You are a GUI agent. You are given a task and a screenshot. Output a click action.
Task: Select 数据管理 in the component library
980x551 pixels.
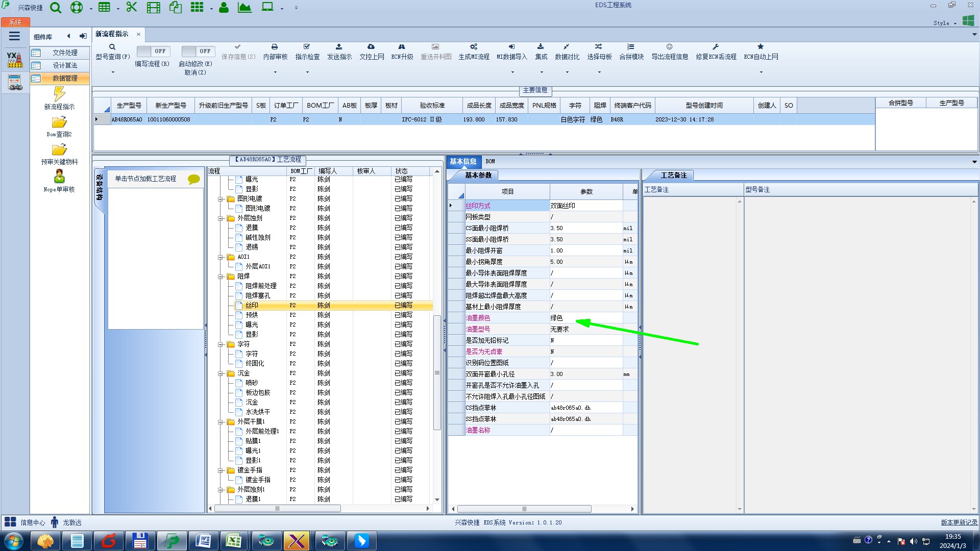point(65,78)
